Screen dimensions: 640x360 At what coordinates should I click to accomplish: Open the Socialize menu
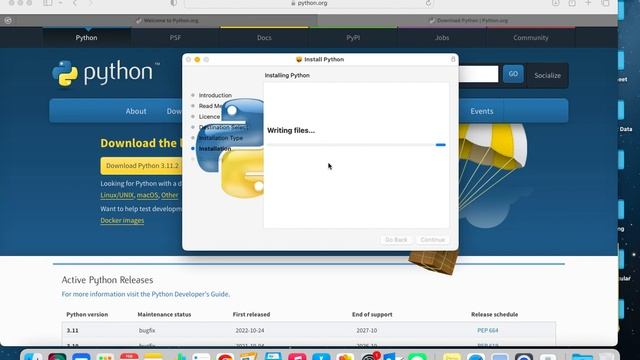(x=547, y=76)
